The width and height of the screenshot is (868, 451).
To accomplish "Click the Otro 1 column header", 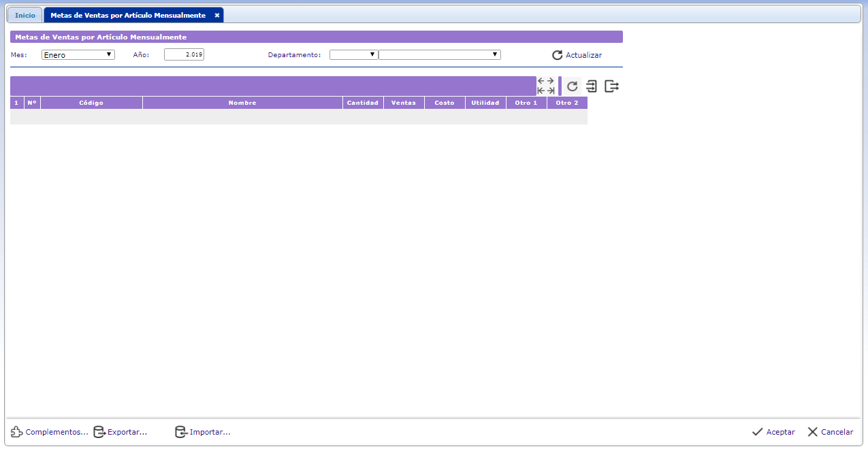I will [x=526, y=103].
